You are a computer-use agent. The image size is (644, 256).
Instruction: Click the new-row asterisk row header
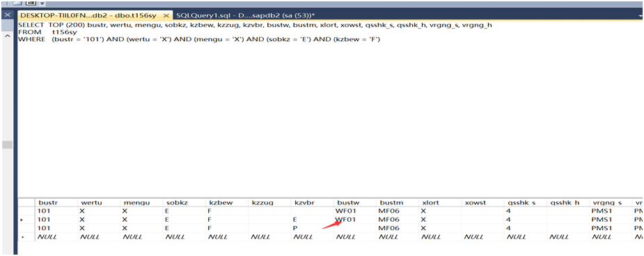click(x=26, y=236)
